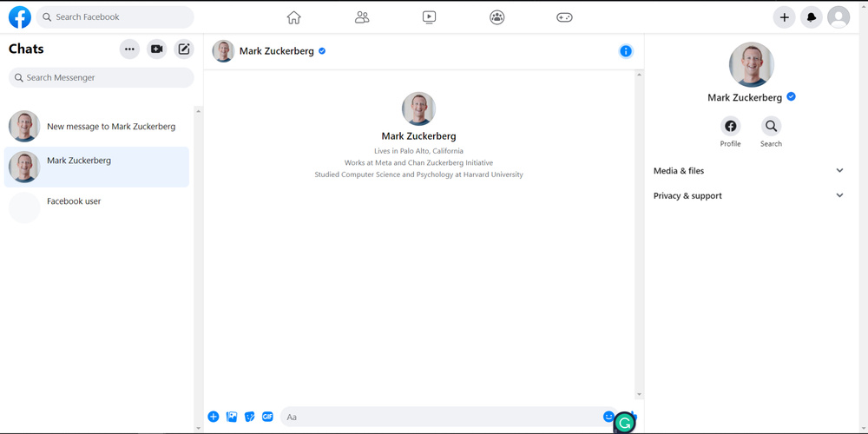This screenshot has width=868, height=434.
Task: Click the Grammarly icon
Action: 625,423
